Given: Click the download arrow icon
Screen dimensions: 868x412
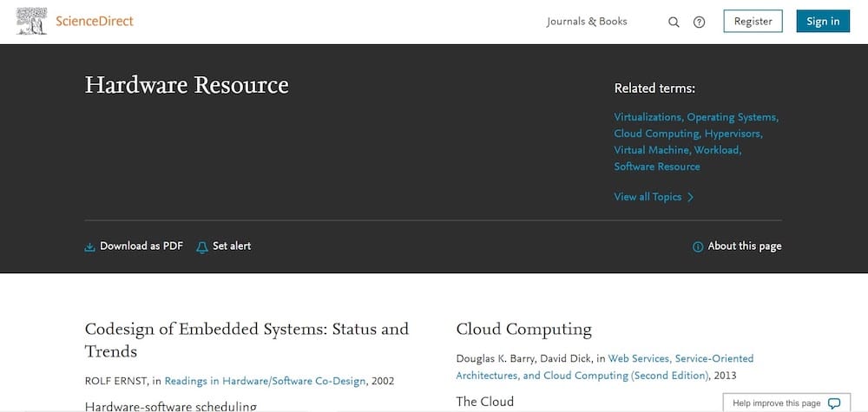Looking at the screenshot, I should coord(89,246).
